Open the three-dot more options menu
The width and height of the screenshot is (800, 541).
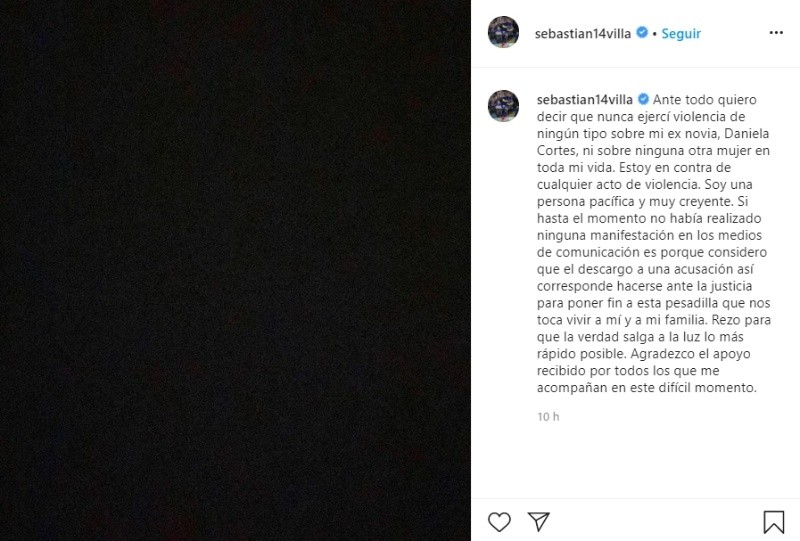776,33
